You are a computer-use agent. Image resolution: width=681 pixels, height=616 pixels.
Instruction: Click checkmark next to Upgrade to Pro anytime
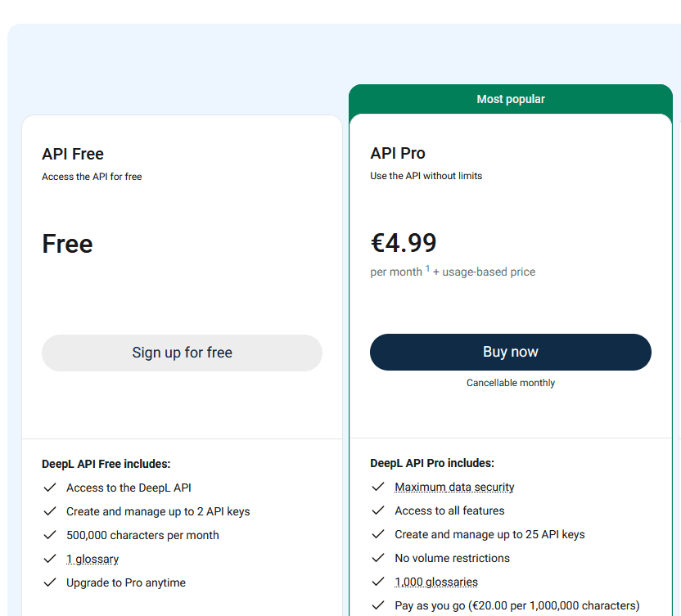pos(49,582)
